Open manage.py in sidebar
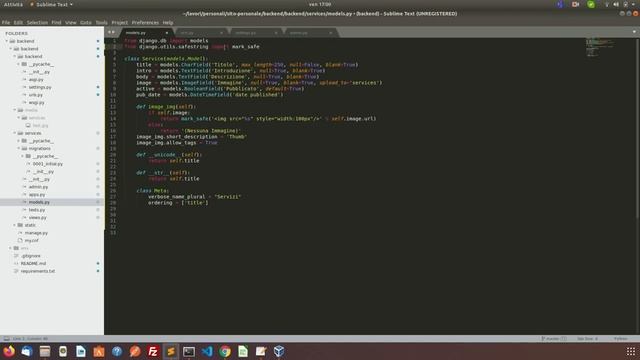Image resolution: width=640 pixels, height=360 pixels. pyautogui.click(x=36, y=233)
